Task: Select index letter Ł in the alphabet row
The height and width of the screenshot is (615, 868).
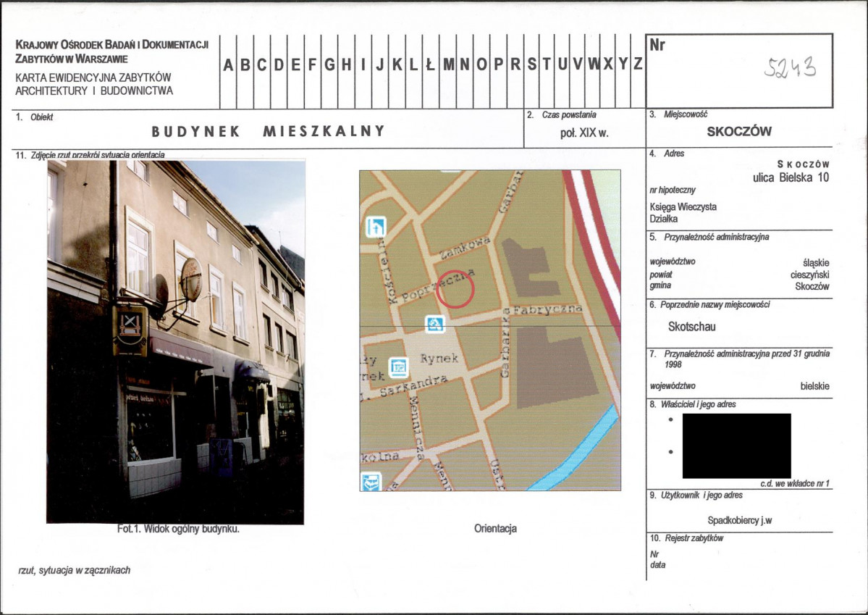Action: [x=430, y=64]
